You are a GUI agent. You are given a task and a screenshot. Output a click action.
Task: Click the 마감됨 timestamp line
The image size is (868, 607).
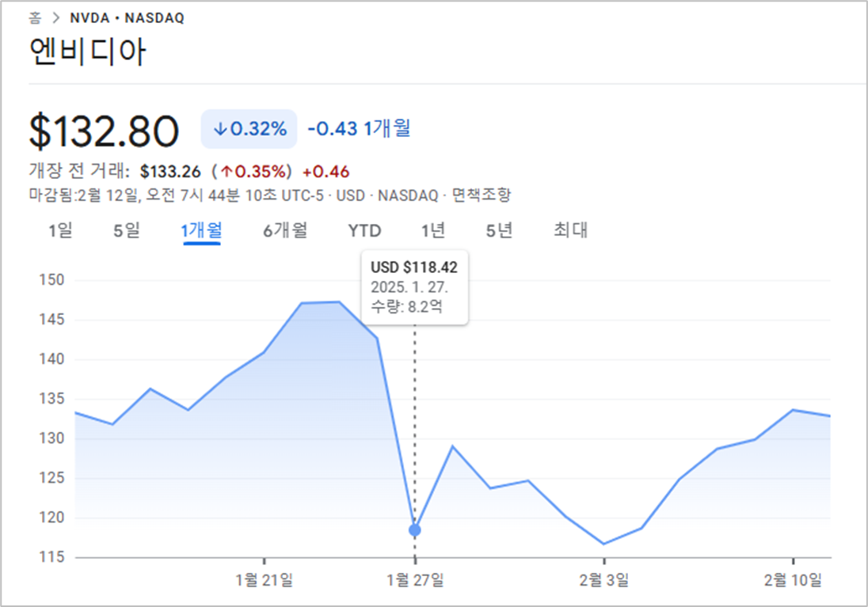[x=269, y=195]
